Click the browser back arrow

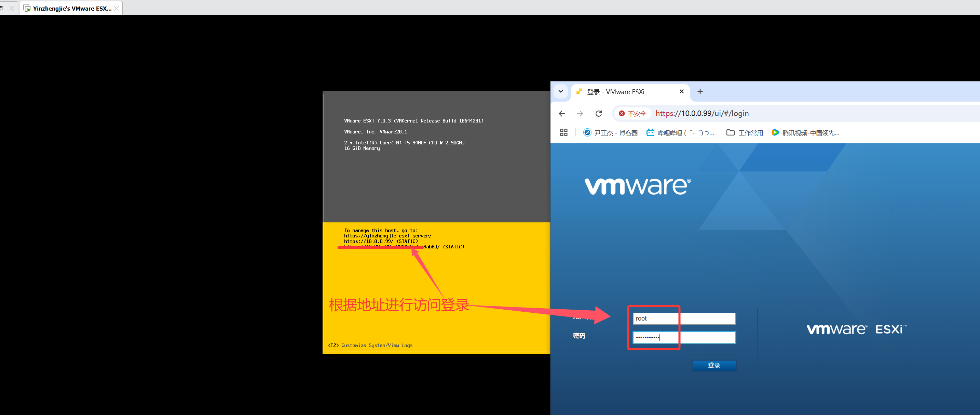pyautogui.click(x=561, y=114)
